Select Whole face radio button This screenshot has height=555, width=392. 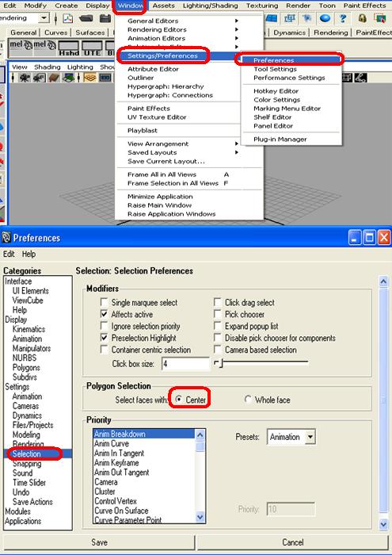pyautogui.click(x=248, y=400)
